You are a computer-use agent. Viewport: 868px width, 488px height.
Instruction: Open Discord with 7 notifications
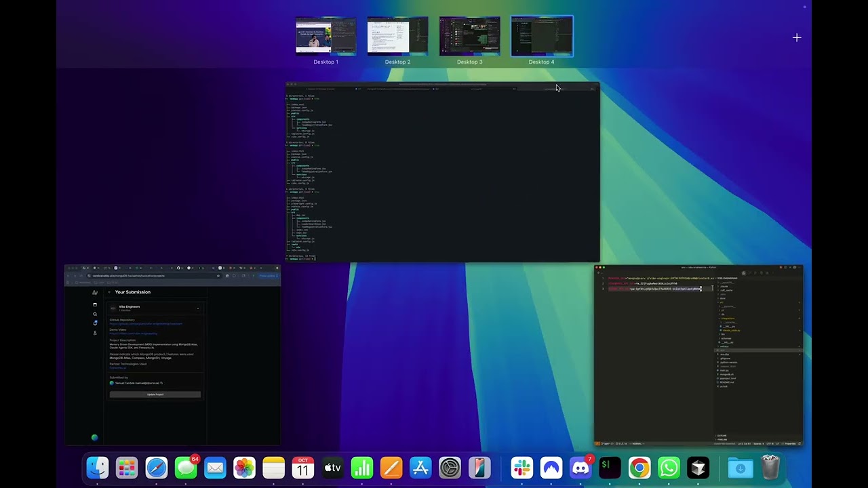(x=580, y=468)
